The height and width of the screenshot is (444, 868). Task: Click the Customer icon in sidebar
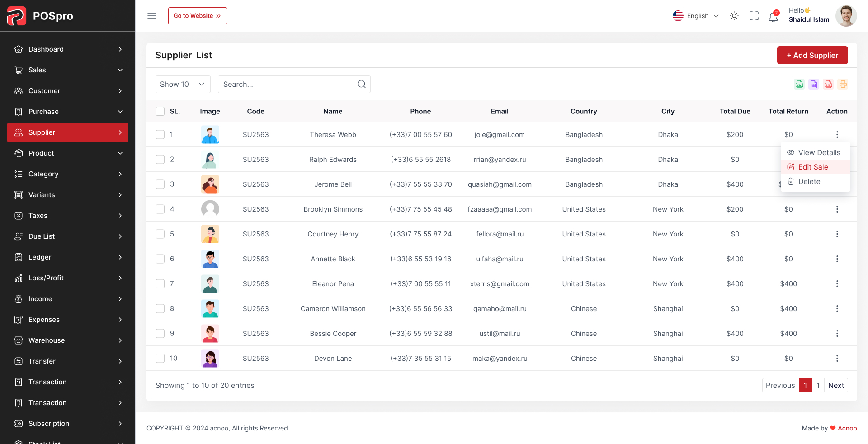[x=19, y=91]
